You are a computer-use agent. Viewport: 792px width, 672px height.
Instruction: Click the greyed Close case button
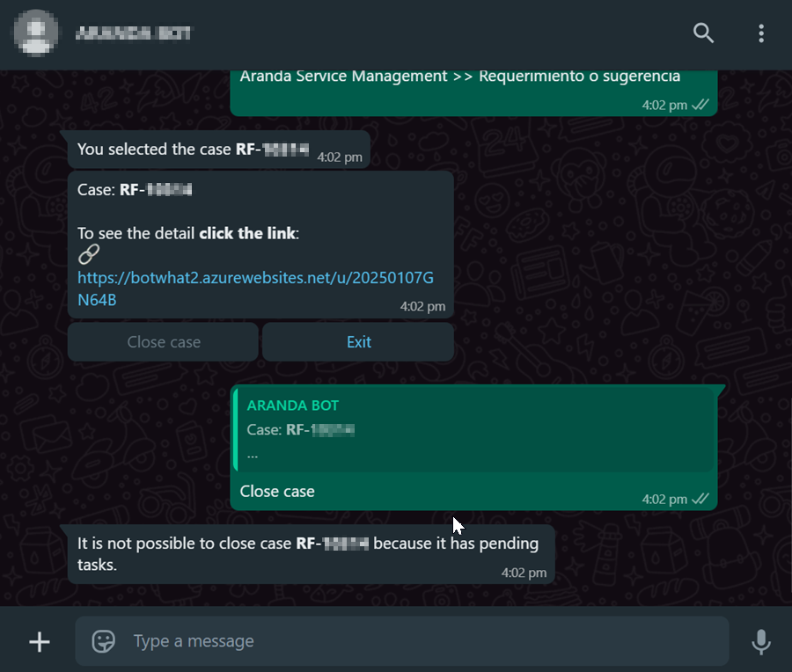(163, 342)
